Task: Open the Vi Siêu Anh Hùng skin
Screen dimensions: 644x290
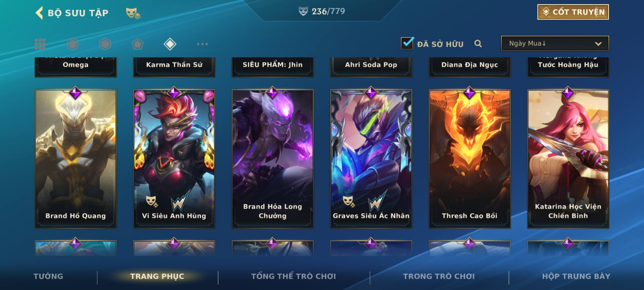Action: coord(174,159)
